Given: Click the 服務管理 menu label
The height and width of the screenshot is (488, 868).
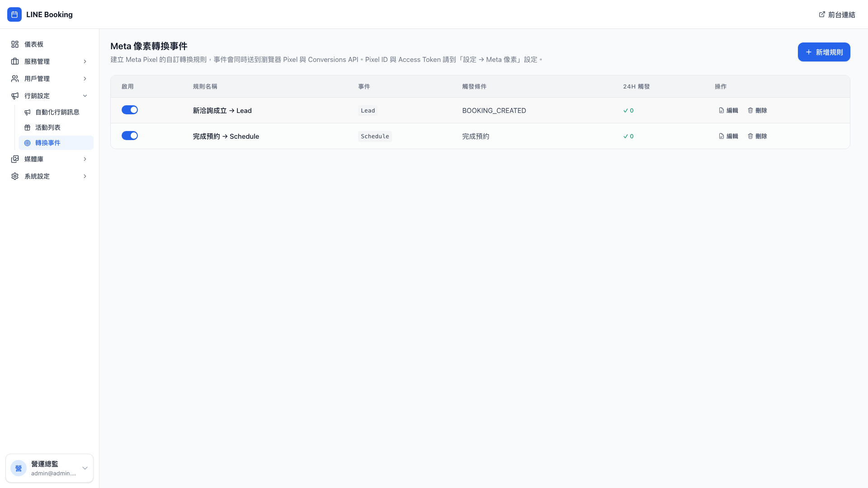Looking at the screenshot, I should click(x=37, y=61).
